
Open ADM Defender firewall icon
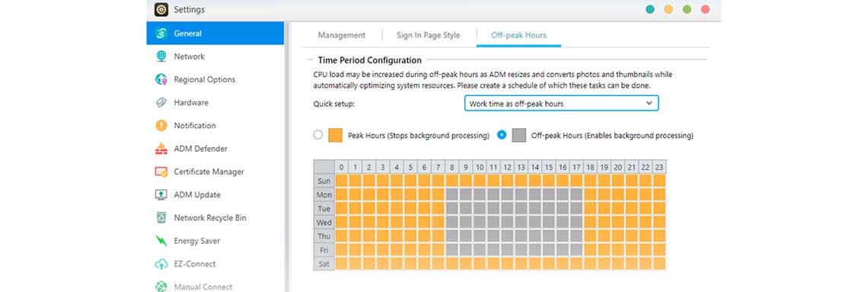161,149
